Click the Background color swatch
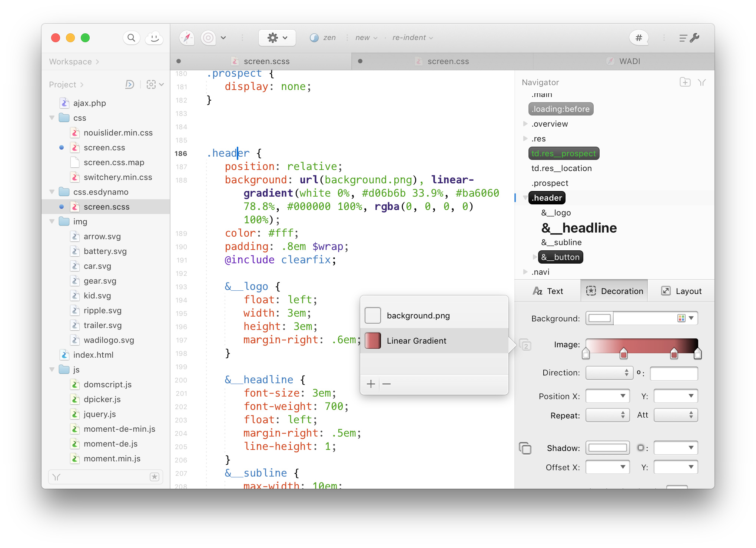The height and width of the screenshot is (548, 756). coord(600,318)
